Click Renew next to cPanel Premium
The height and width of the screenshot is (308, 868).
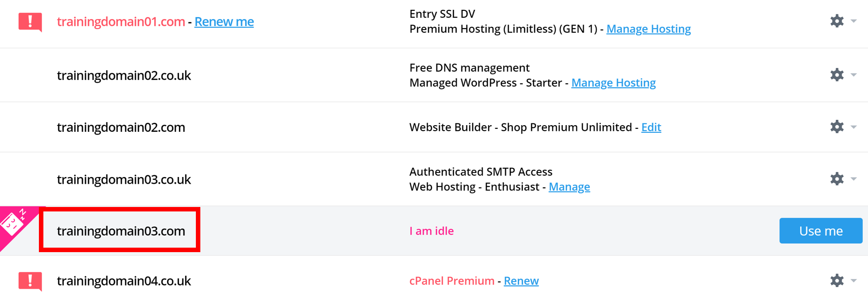coord(521,281)
